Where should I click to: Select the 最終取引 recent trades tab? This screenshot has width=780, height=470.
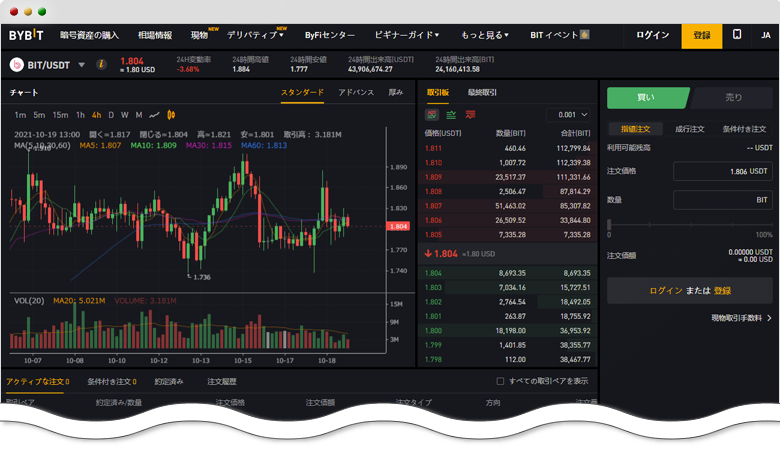pyautogui.click(x=482, y=93)
